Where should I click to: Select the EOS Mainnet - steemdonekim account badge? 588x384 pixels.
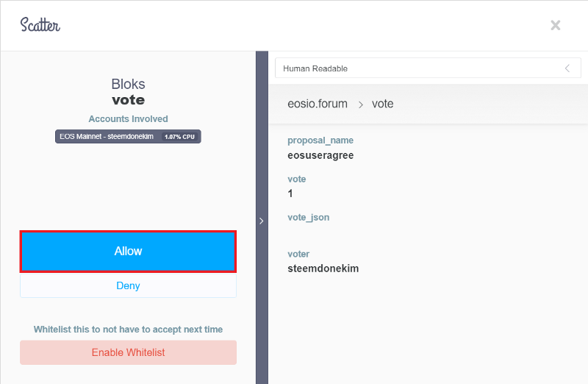click(x=128, y=137)
